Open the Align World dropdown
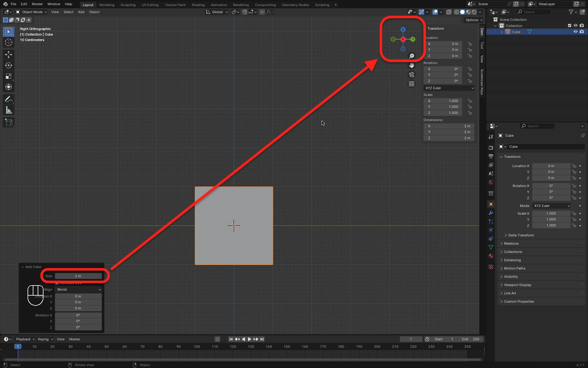Viewport: 588px width, 368px height. pyautogui.click(x=78, y=289)
